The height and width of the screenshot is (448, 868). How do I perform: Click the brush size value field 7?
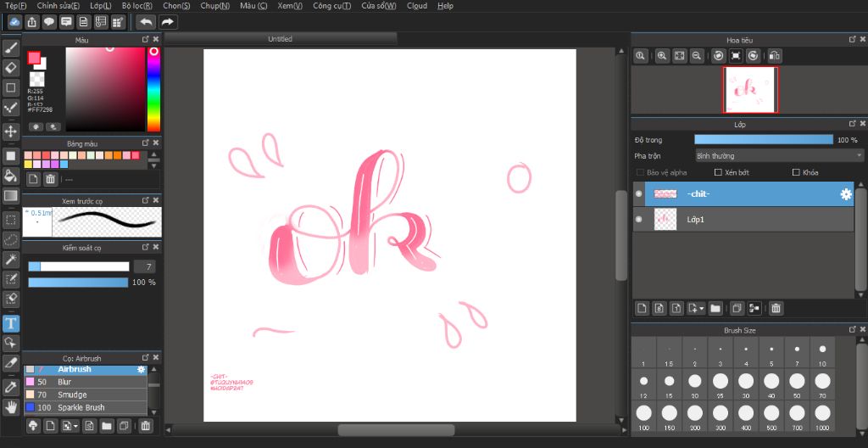point(145,267)
